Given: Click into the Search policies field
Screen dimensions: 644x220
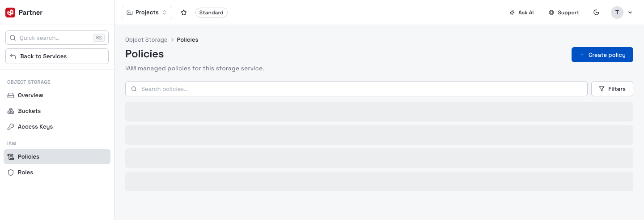Looking at the screenshot, I should coord(356,89).
